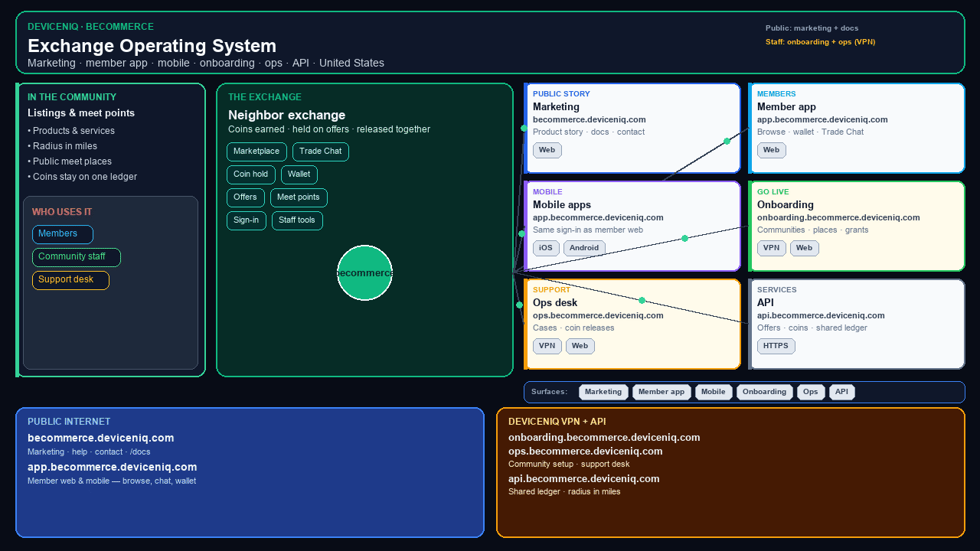
Task: Click the Web tag on Ops desk card
Action: pos(580,346)
